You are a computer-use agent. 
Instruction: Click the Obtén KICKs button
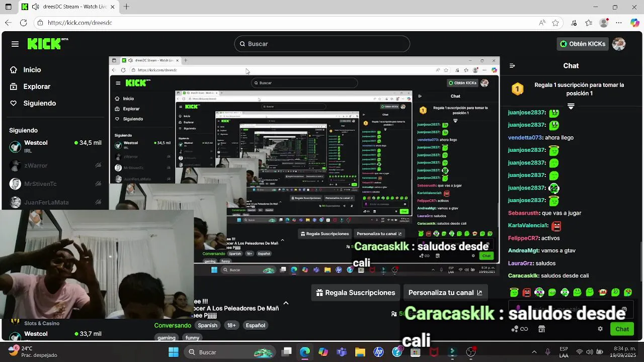(x=582, y=44)
